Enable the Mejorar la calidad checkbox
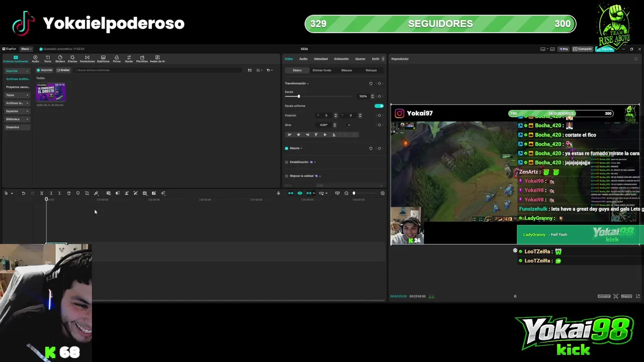The width and height of the screenshot is (644, 362). [287, 176]
